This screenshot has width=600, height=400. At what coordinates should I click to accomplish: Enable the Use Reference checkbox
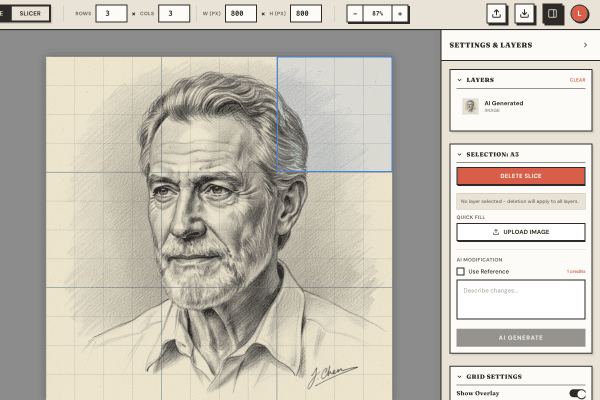(461, 271)
